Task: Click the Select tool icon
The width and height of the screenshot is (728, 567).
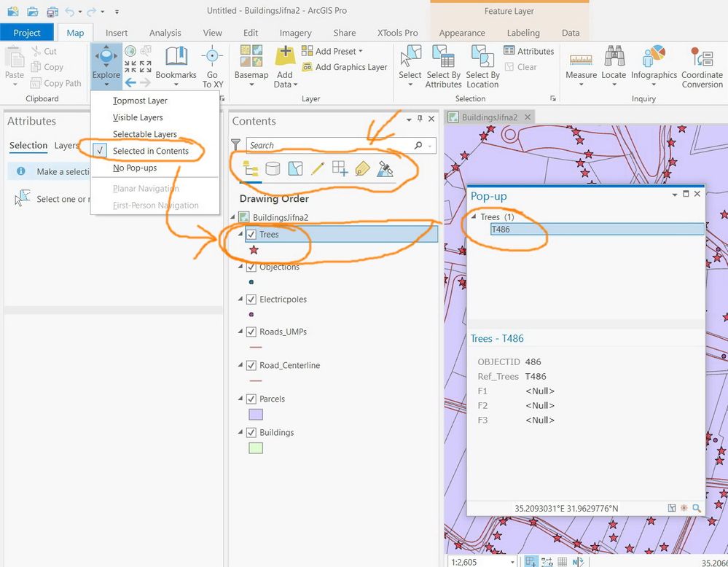Action: tap(410, 56)
